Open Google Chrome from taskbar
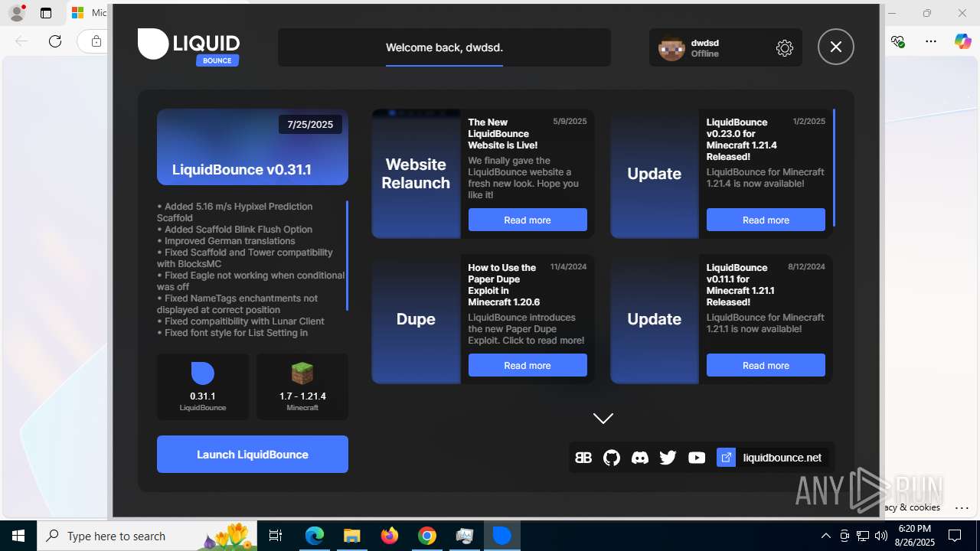Viewport: 980px width, 551px height. coord(427,536)
